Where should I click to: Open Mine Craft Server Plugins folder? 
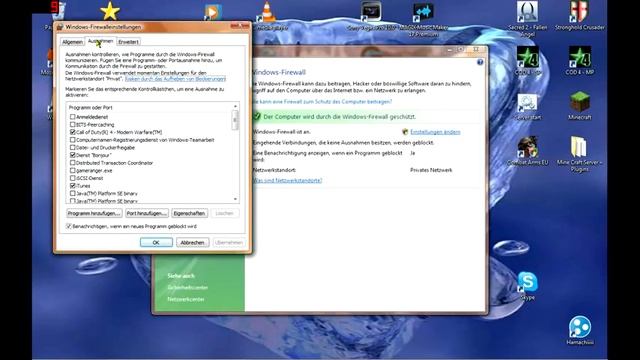coord(580,154)
